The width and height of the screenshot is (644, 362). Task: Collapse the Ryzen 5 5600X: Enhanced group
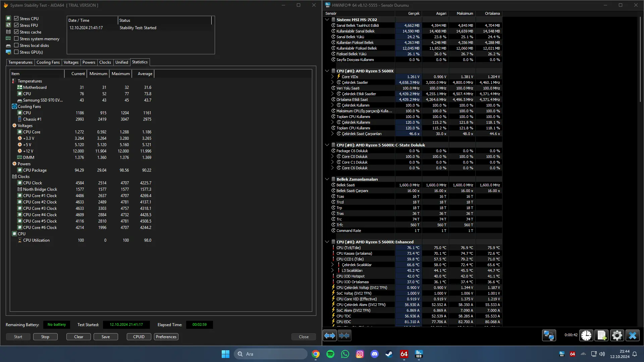(327, 242)
